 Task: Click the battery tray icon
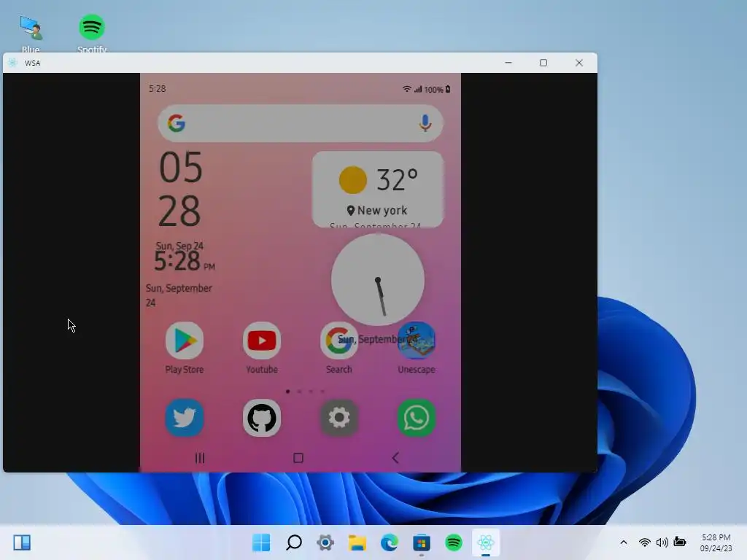680,542
